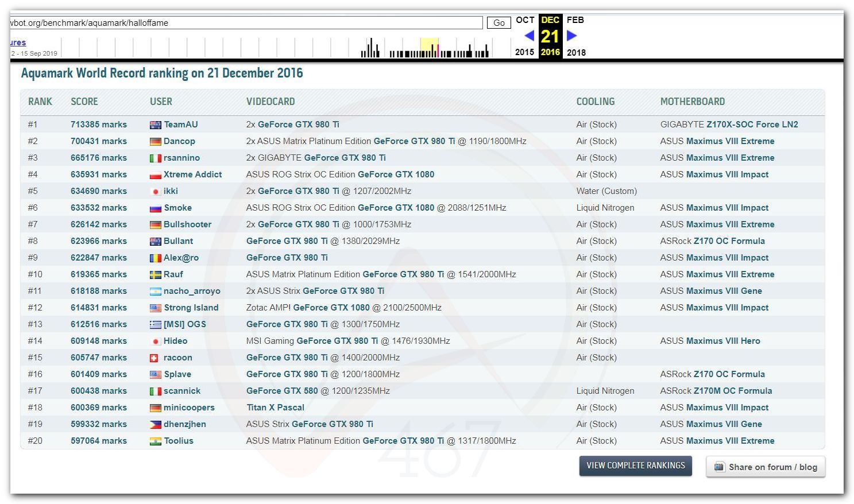This screenshot has width=854, height=504.
Task: Open View Complete Rankings
Action: [635, 466]
